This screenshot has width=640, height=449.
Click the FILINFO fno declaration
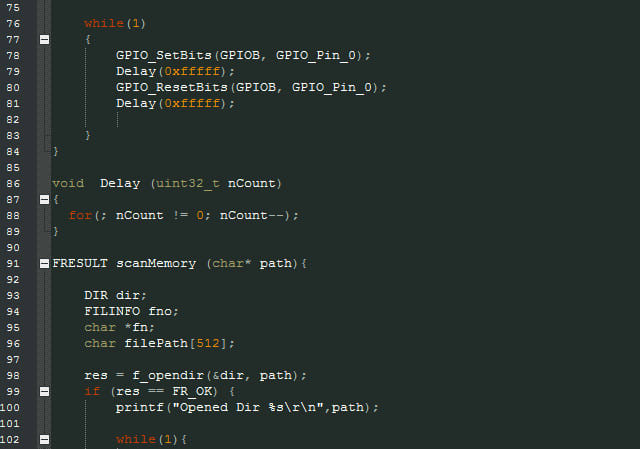[x=131, y=311]
